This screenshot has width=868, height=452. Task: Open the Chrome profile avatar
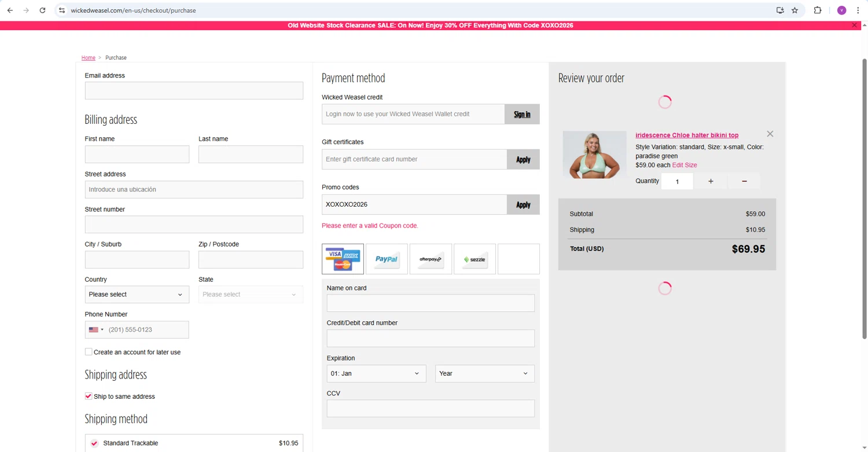[841, 10]
